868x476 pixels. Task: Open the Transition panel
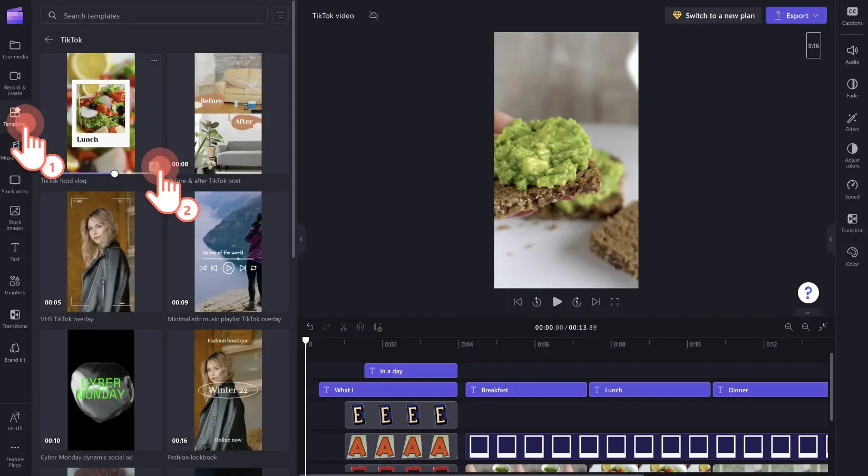click(851, 222)
